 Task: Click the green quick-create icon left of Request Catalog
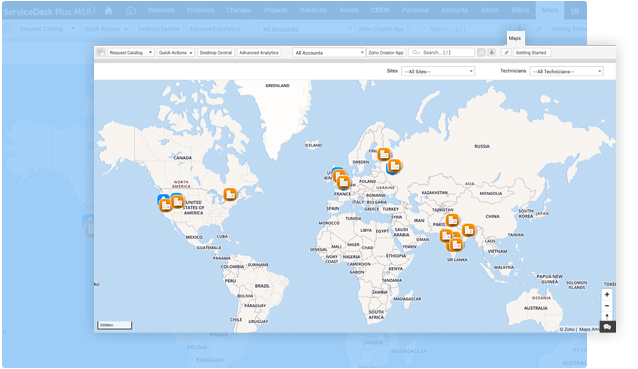pos(101,52)
